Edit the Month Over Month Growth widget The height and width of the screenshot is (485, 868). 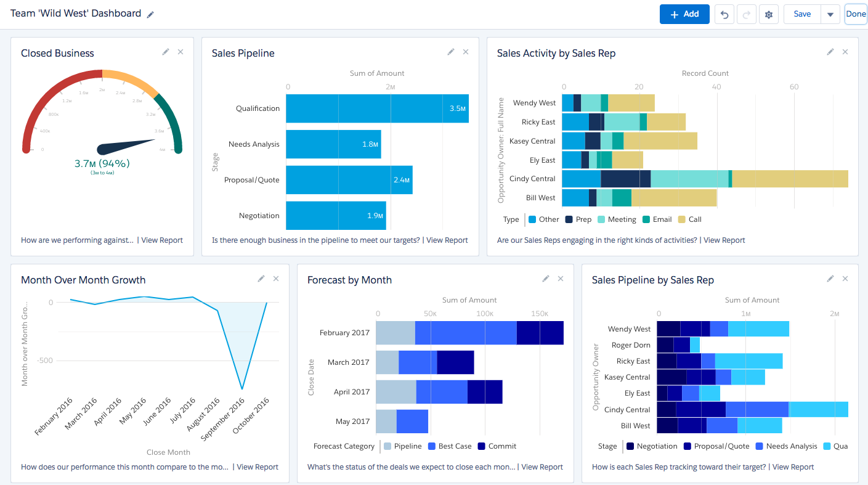click(x=261, y=279)
